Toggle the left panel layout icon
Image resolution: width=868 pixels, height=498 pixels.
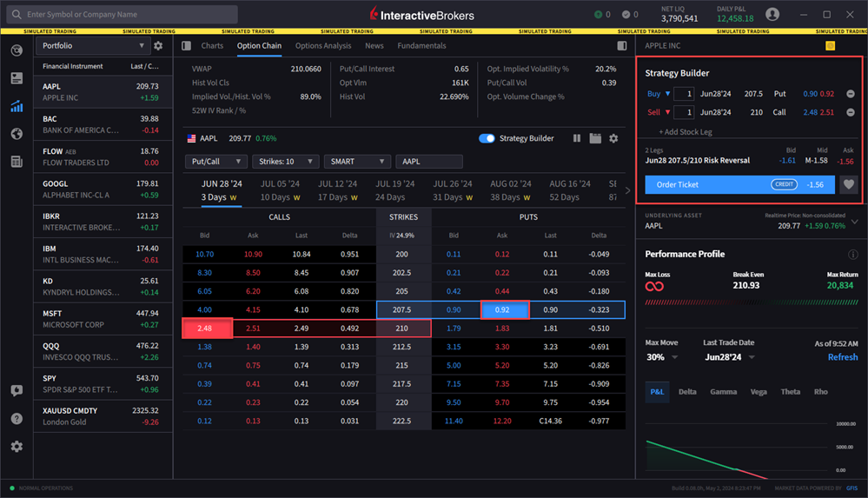pos(187,46)
